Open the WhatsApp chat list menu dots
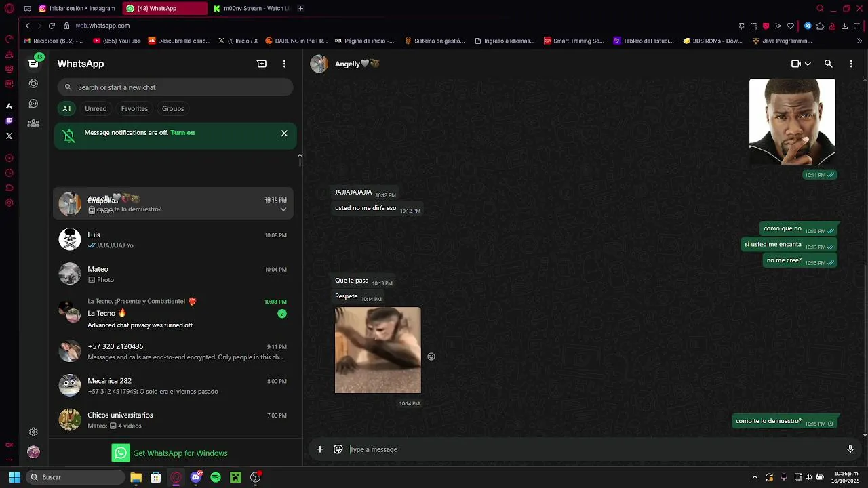Viewport: 868px width, 488px height. tap(284, 64)
